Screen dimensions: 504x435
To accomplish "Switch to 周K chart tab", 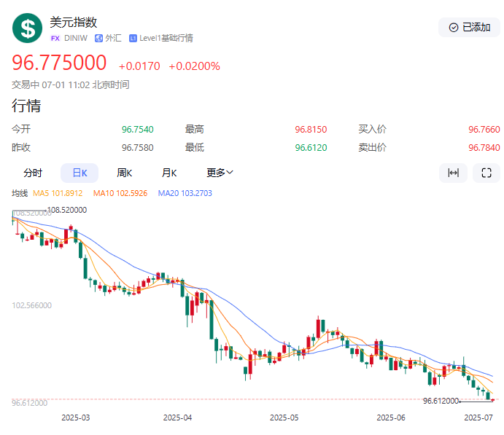I will tap(125, 173).
